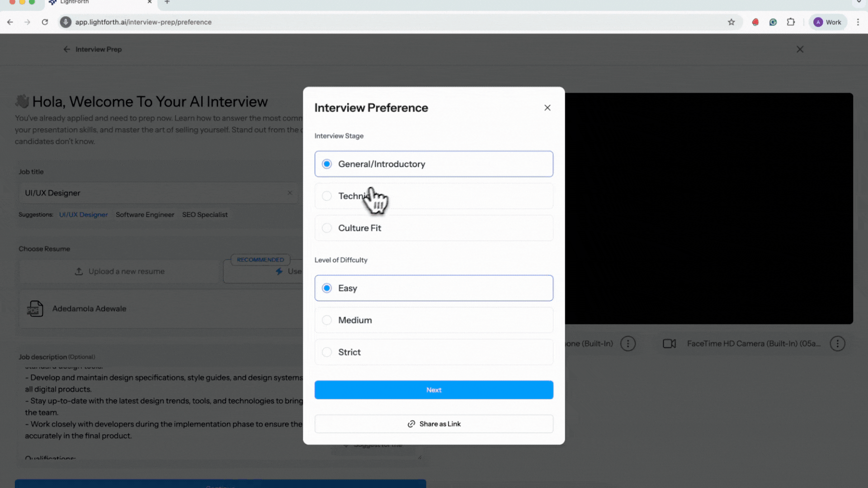The height and width of the screenshot is (488, 868).
Task: Click the video camera icon for FaceTime HD Camera
Action: [x=670, y=343]
